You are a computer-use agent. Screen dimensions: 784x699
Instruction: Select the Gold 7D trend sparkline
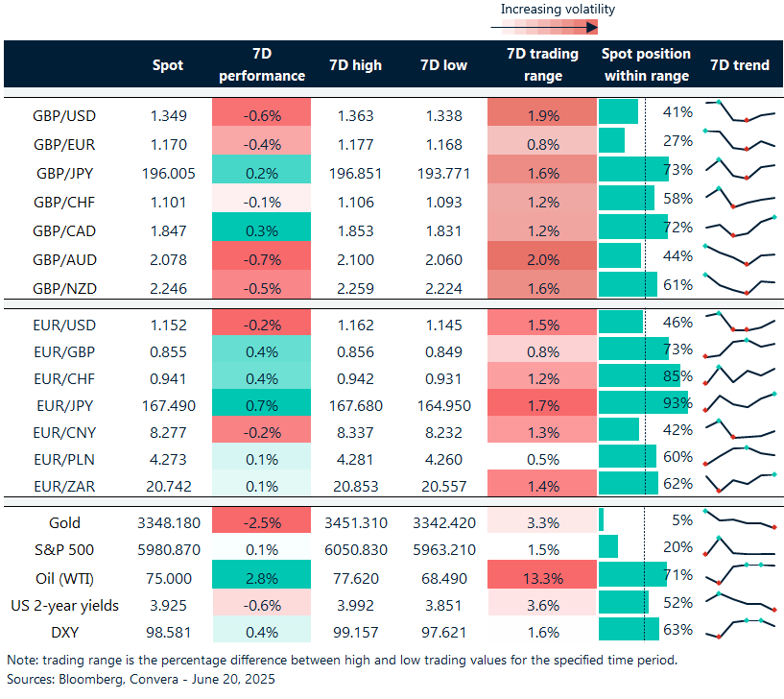(x=739, y=522)
